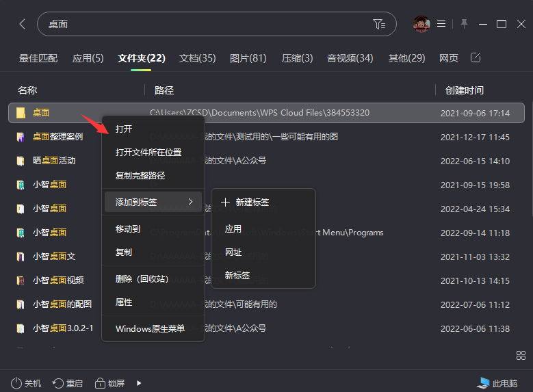Screen dimensions: 533x392
Task: Switch to the 最佳匹配 tab
Action: click(38, 58)
